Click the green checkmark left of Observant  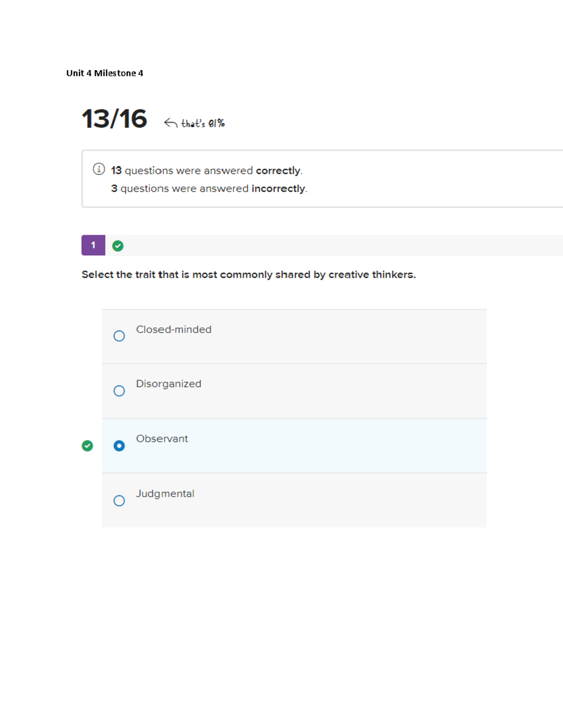[x=87, y=445]
